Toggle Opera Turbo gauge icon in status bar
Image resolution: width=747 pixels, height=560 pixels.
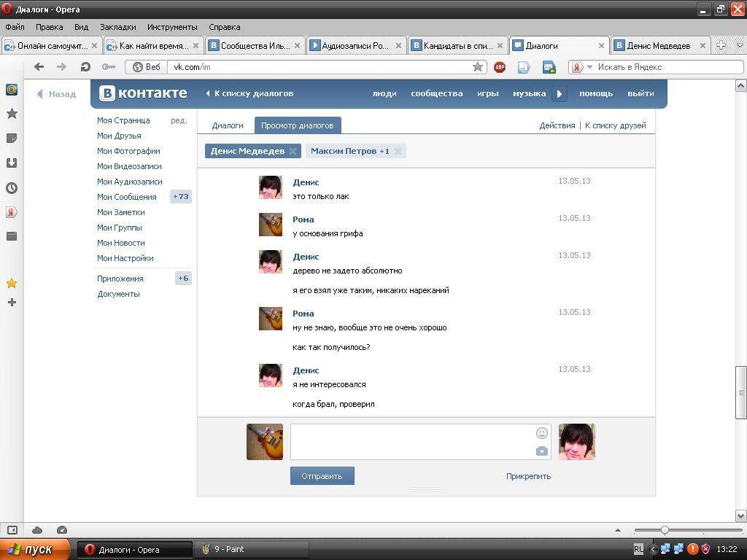click(62, 530)
